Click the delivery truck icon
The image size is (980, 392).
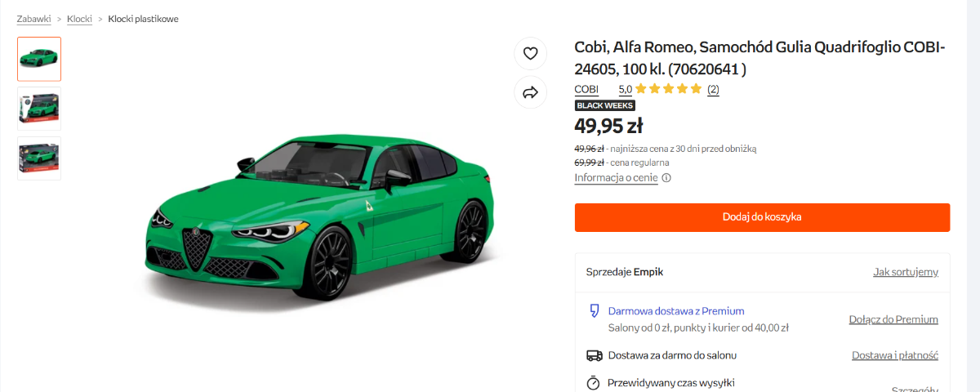click(595, 355)
